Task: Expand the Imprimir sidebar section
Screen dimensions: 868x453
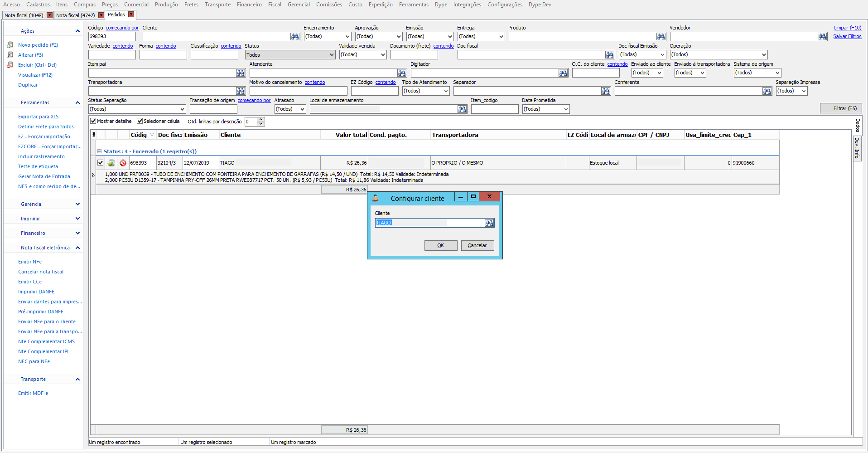Action: (x=77, y=219)
